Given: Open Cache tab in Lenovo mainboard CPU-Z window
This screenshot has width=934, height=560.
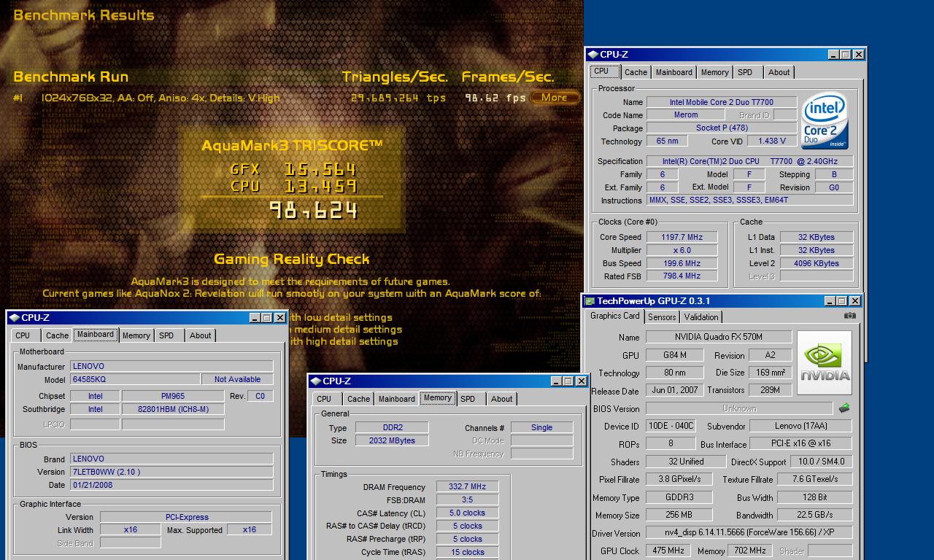Looking at the screenshot, I should (x=57, y=335).
